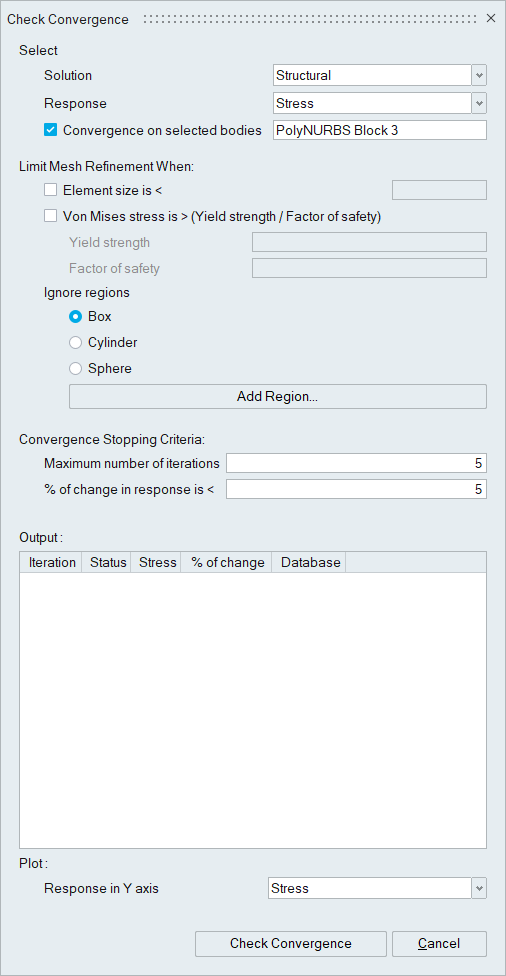Enable the Von Mises stress limit checkbox
The width and height of the screenshot is (506, 976).
coord(50,216)
